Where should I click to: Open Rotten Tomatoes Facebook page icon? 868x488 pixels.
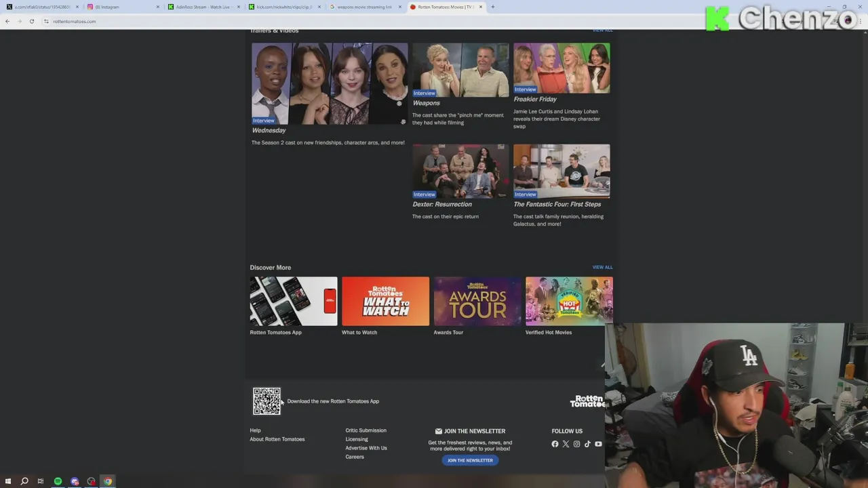pyautogui.click(x=555, y=444)
